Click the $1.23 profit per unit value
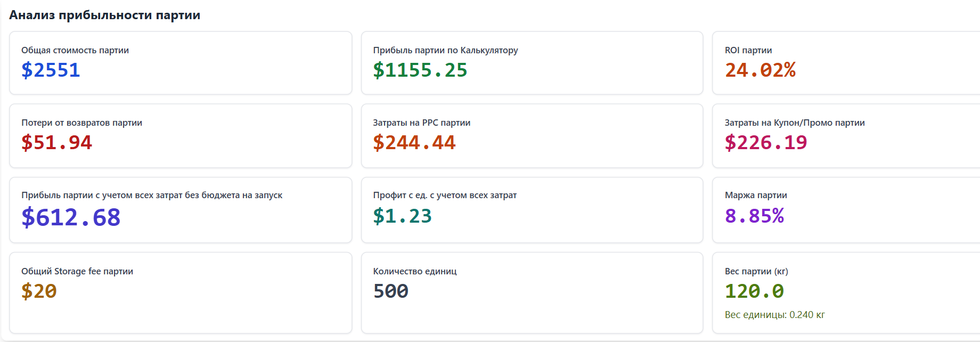Image resolution: width=980 pixels, height=342 pixels. tap(402, 216)
